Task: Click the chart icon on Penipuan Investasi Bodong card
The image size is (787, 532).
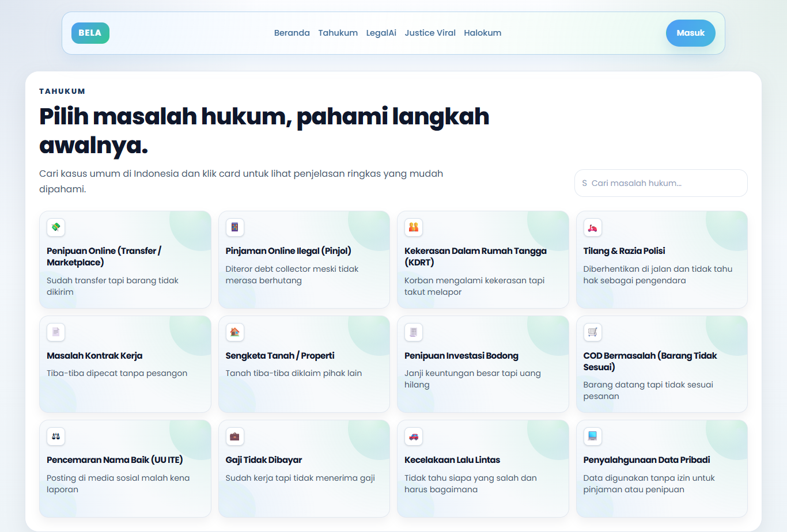Action: [414, 332]
